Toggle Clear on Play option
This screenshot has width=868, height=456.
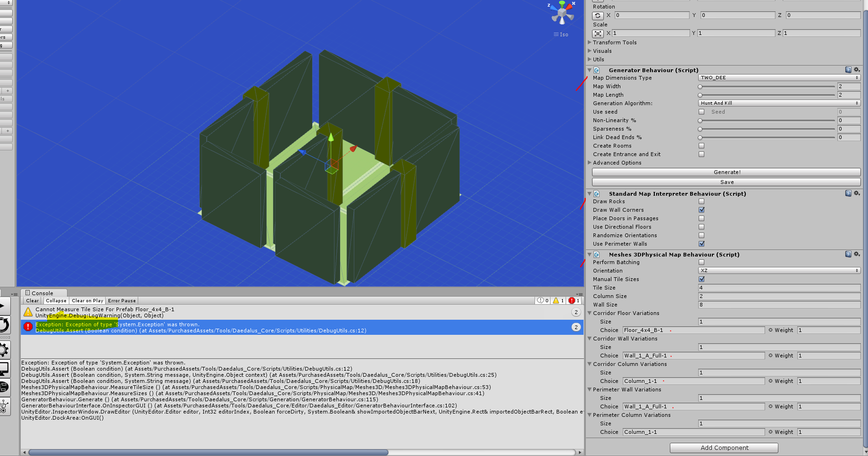(87, 300)
